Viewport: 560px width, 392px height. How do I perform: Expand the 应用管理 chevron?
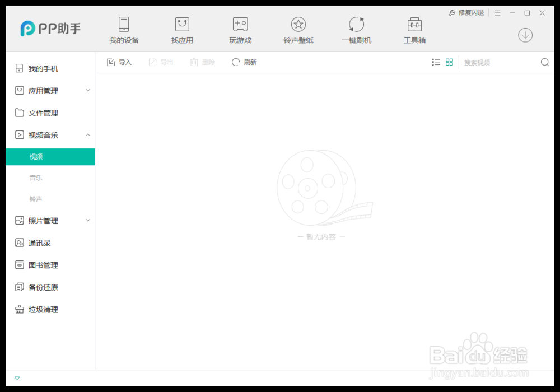88,90
